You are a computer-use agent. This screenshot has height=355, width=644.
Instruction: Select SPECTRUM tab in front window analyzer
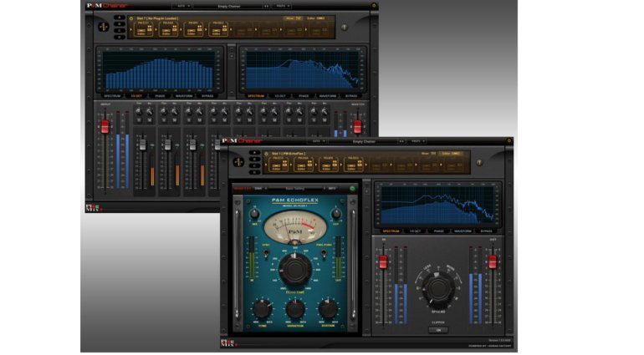tap(391, 231)
